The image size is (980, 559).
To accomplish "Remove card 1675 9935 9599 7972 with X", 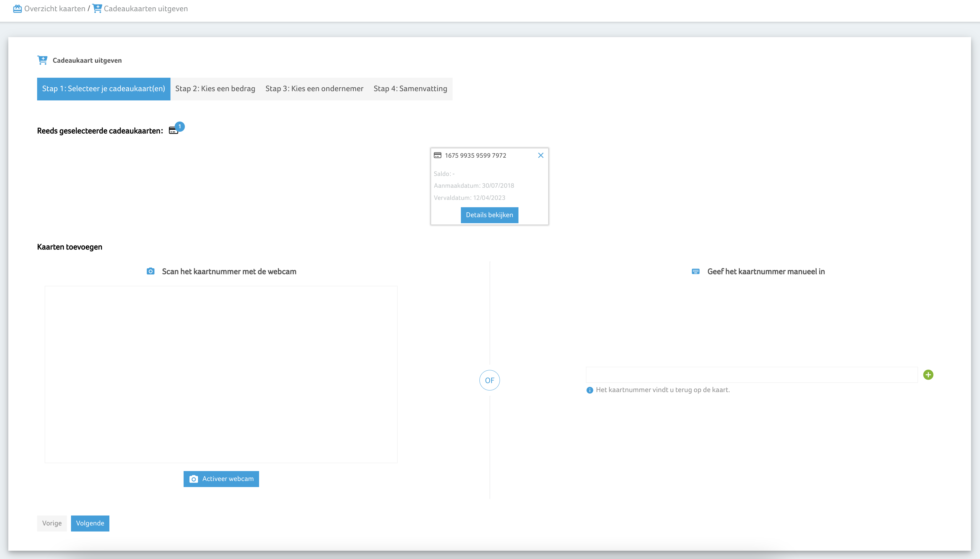I will pos(541,155).
